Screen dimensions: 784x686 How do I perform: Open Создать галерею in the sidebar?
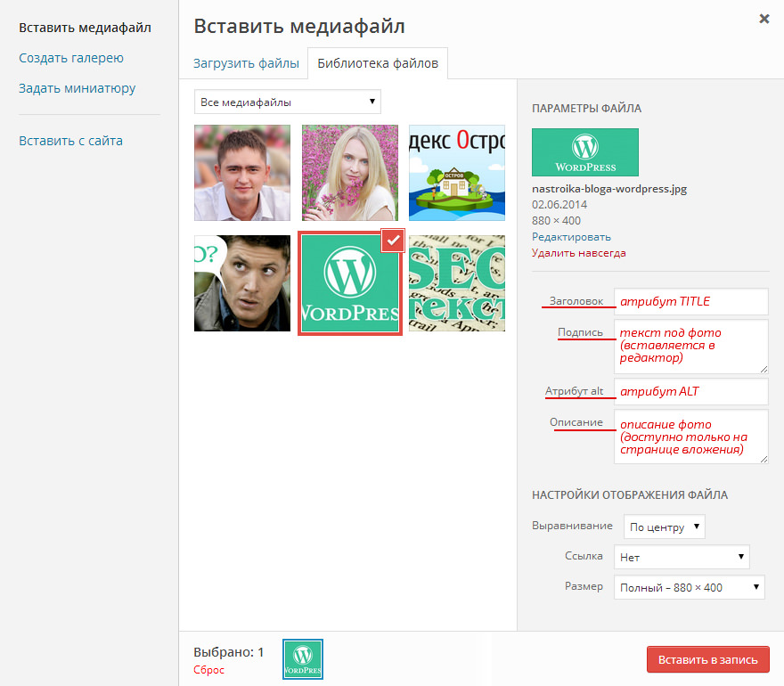pyautogui.click(x=71, y=58)
